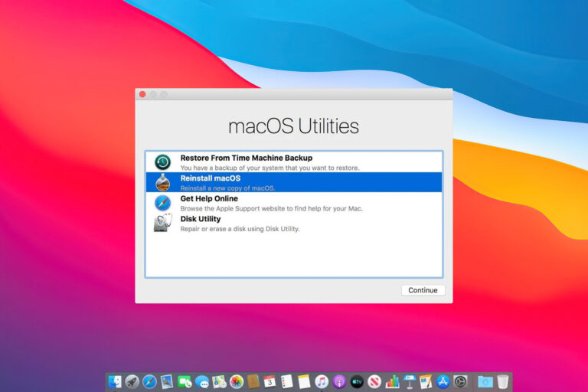Click the Disk Utility stethoscope icon

click(163, 223)
